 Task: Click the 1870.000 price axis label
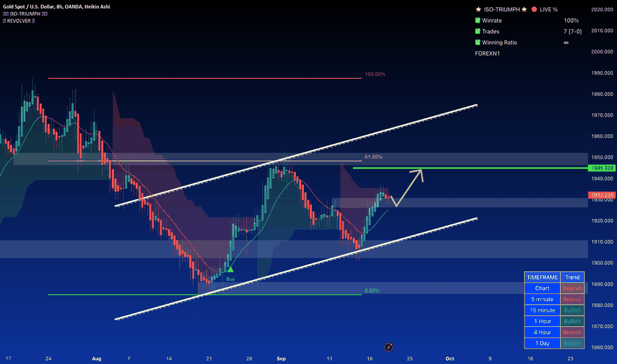[x=602, y=326]
